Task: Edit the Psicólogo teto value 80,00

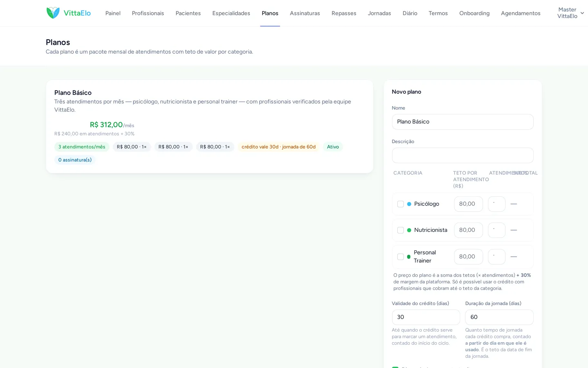Action: [468, 204]
